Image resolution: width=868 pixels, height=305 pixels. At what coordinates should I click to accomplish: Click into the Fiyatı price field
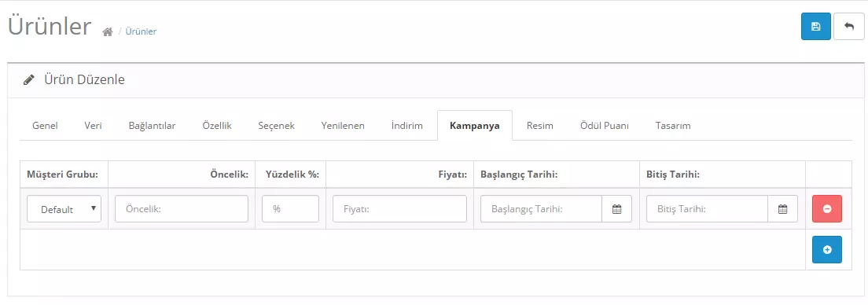click(x=399, y=209)
